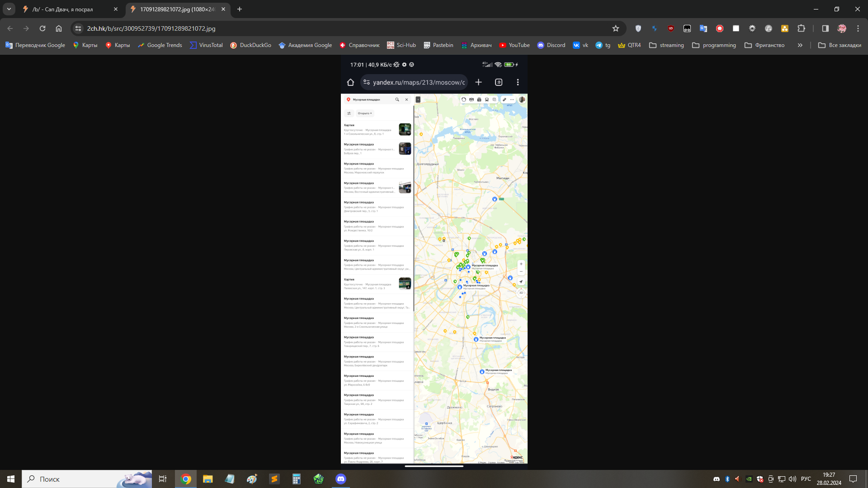Reload the current page
Image resolution: width=868 pixels, height=488 pixels.
pos(42,28)
